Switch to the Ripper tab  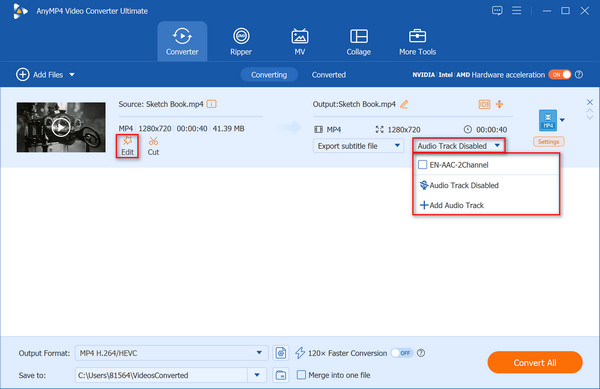pyautogui.click(x=241, y=41)
